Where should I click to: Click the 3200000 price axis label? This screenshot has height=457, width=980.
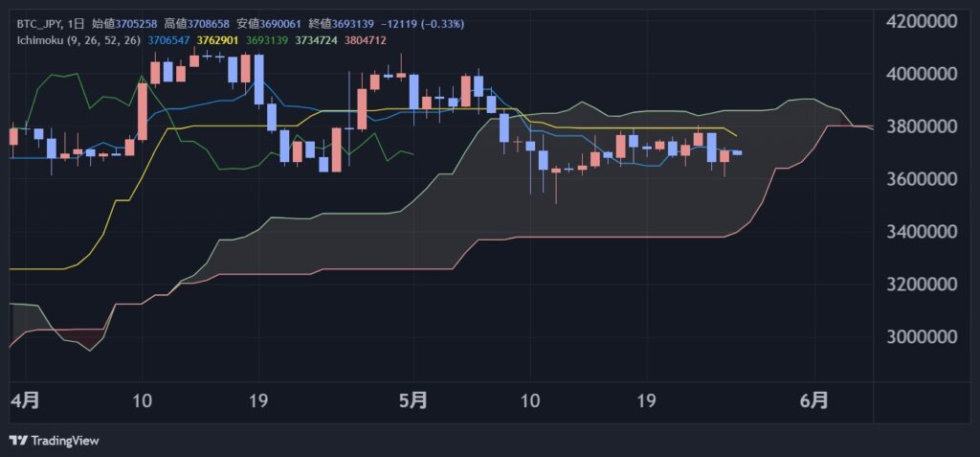[922, 285]
